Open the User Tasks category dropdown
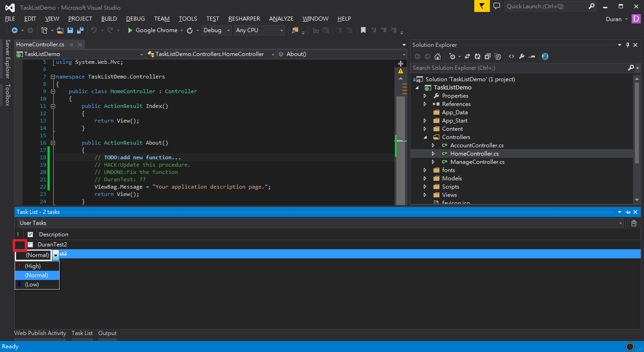This screenshot has width=644, height=352. (x=321, y=223)
